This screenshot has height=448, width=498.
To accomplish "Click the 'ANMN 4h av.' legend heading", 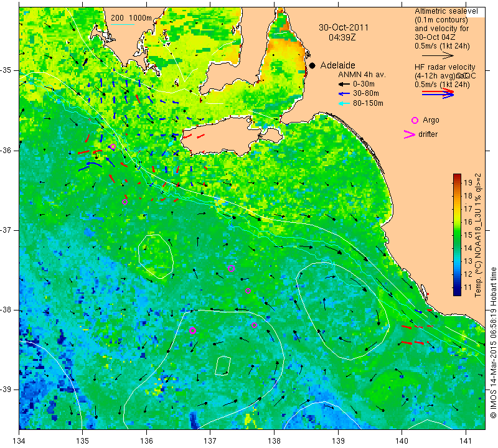I will pos(362,75).
